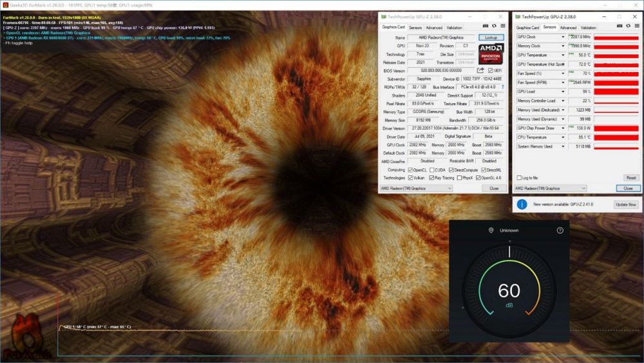Click the location pin icon next to Unknown
This screenshot has width=644, height=363.
click(x=491, y=230)
